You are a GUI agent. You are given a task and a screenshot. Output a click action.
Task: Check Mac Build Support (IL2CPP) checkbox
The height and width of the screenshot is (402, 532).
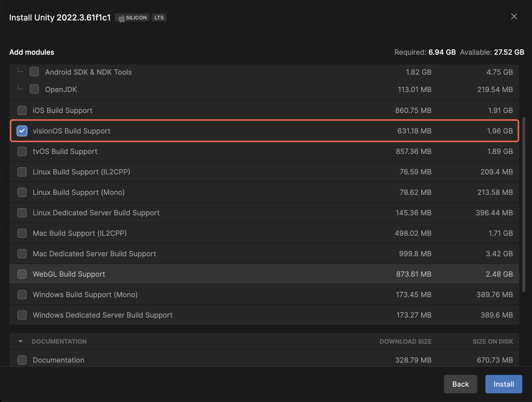[22, 233]
